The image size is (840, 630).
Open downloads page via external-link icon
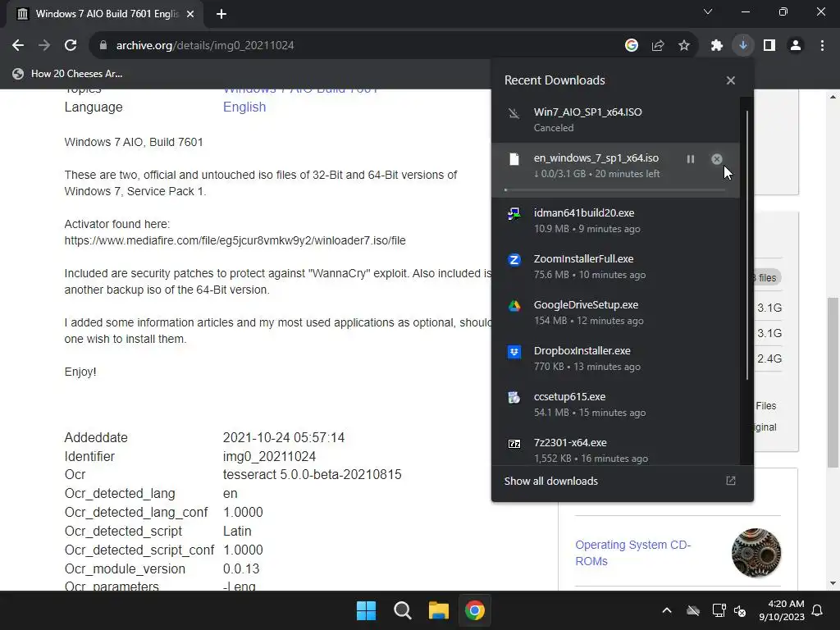click(731, 481)
